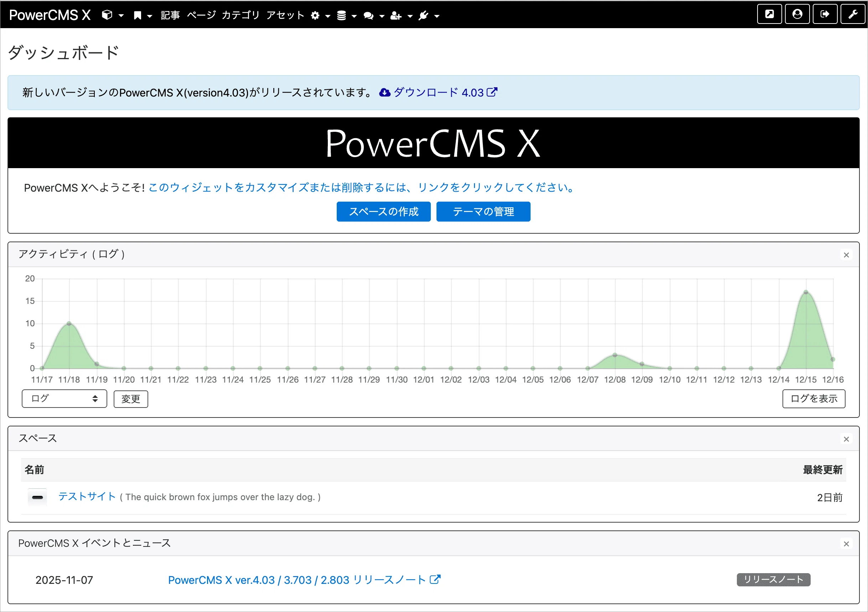This screenshot has height=612, width=868.
Task: Click the 12/16 data point on chart
Action: 832,359
